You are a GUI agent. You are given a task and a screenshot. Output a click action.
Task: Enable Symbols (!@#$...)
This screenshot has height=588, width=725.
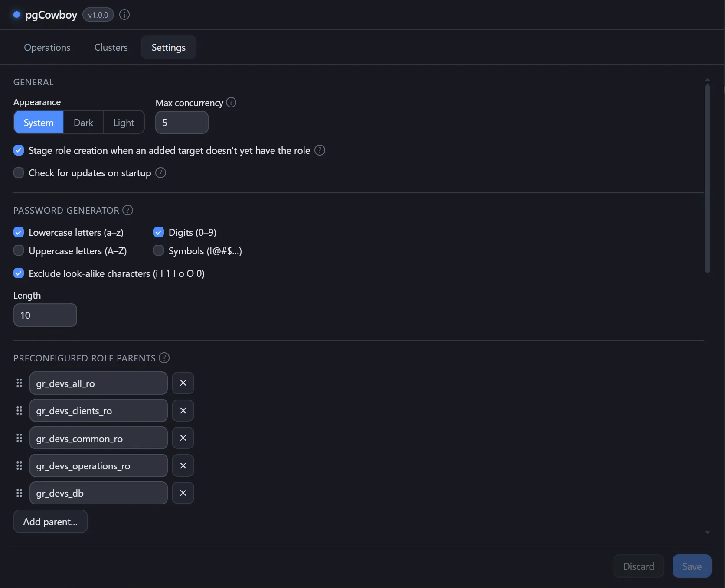(x=159, y=250)
